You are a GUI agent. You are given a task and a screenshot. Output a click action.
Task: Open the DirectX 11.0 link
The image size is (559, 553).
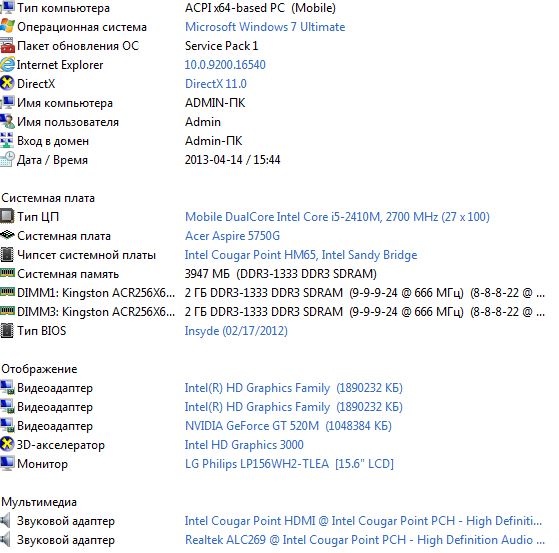[x=216, y=84]
